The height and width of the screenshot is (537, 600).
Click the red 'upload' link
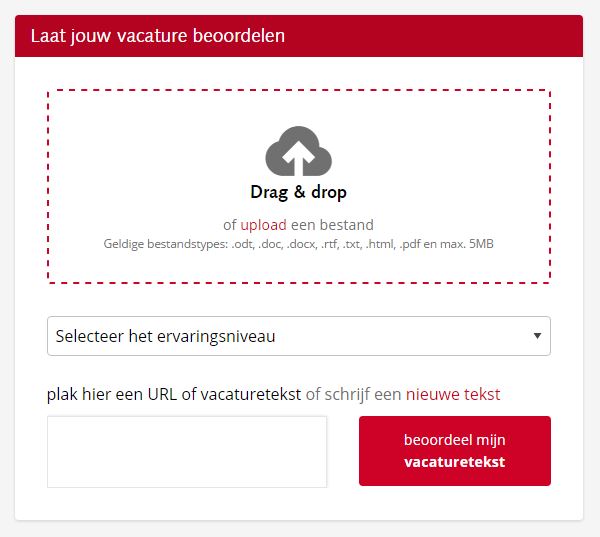[263, 225]
